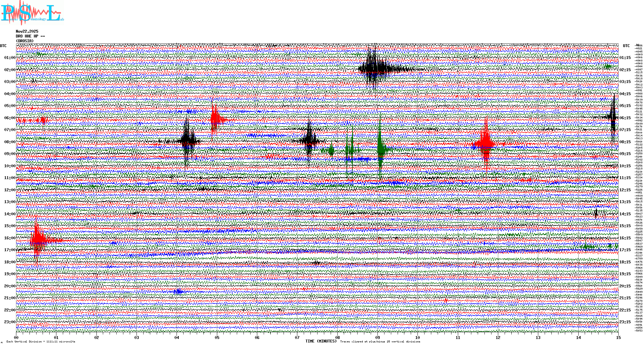Screen dimensions: 644x346
Task: Select the 23:00 hour label on the left axis
Action: [x=10, y=322]
